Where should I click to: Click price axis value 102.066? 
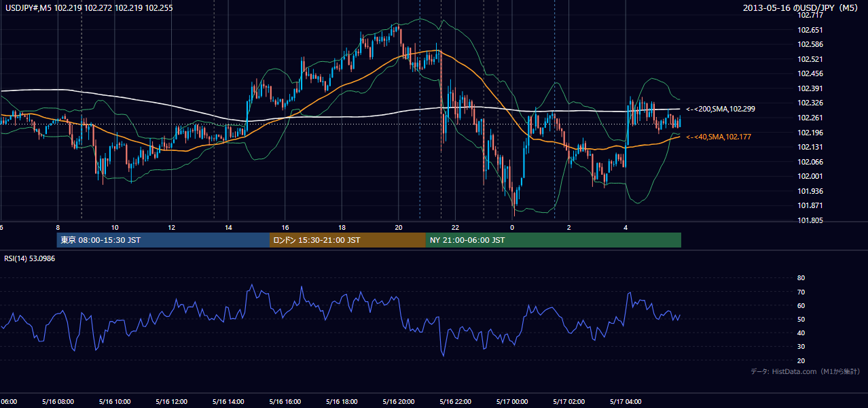(810, 162)
